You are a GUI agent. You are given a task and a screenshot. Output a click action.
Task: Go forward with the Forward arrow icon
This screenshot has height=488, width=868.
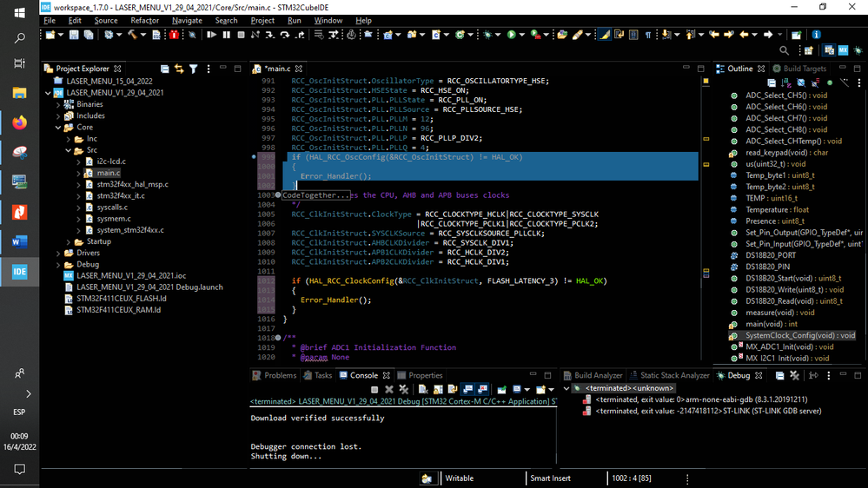[x=768, y=35]
